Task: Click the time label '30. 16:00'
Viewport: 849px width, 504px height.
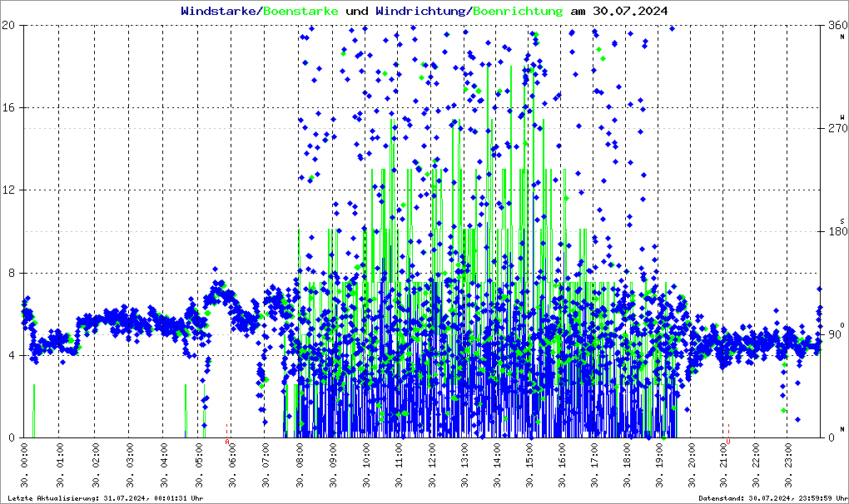Action: [562, 465]
